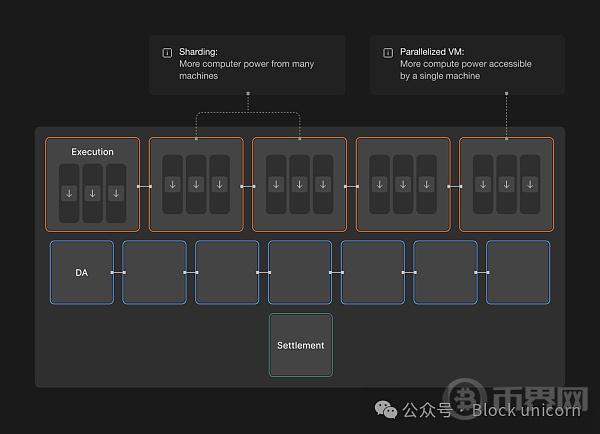The height and width of the screenshot is (434, 600).
Task: Select the "Parallelized VM:" heading text
Action: (x=432, y=52)
